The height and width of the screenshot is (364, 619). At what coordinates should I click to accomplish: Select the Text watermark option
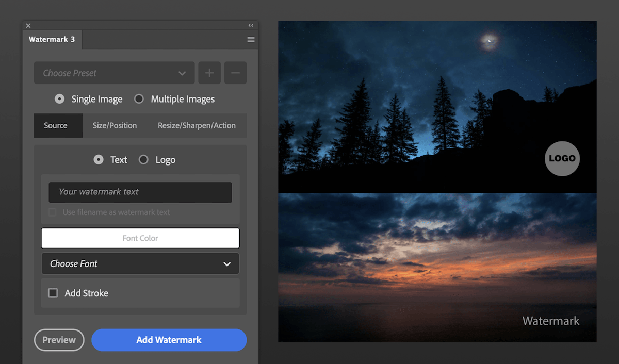(98, 160)
